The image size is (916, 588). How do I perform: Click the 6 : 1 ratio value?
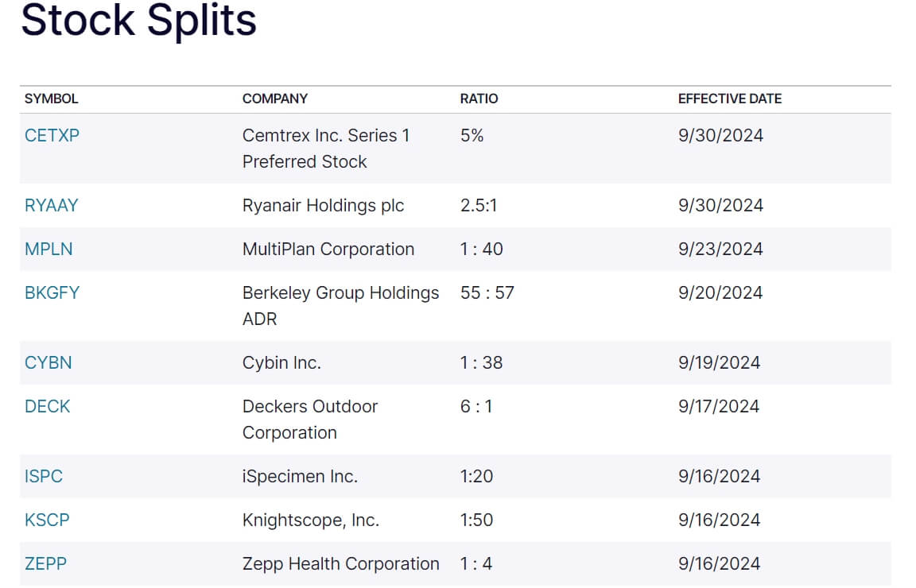476,406
